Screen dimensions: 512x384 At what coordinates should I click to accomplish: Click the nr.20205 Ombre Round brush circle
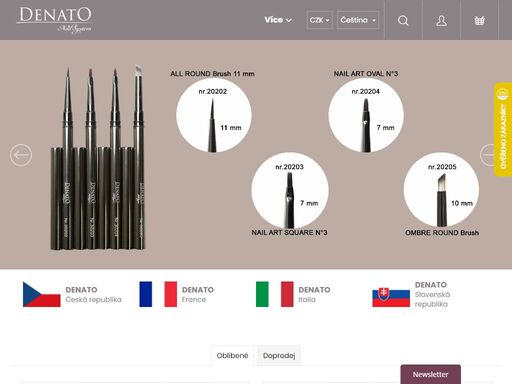442,190
